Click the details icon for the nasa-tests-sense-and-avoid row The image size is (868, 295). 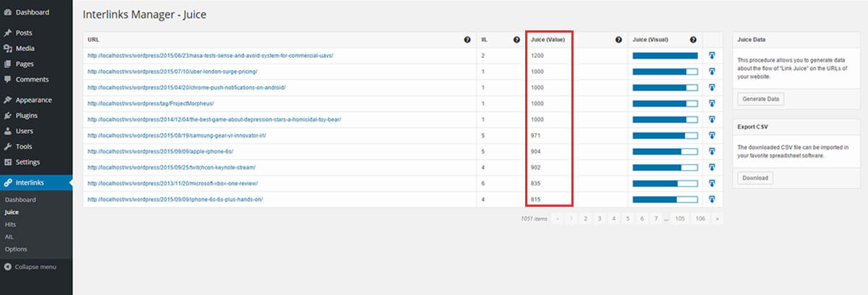click(x=712, y=56)
